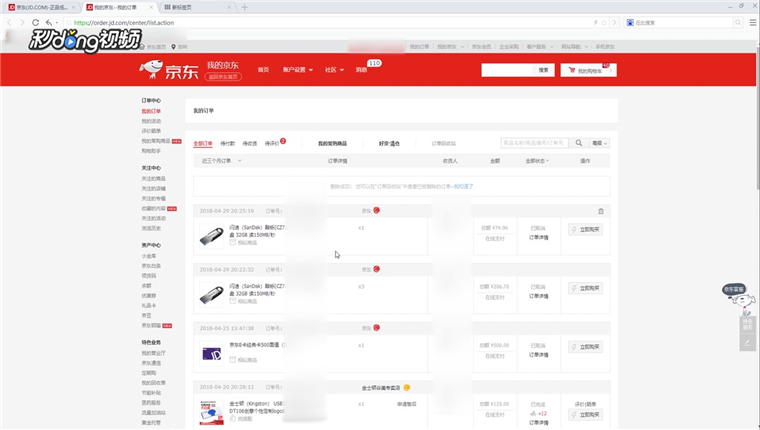This screenshot has height=430, width=760.
Task: Click the order search input field
Action: [535, 143]
